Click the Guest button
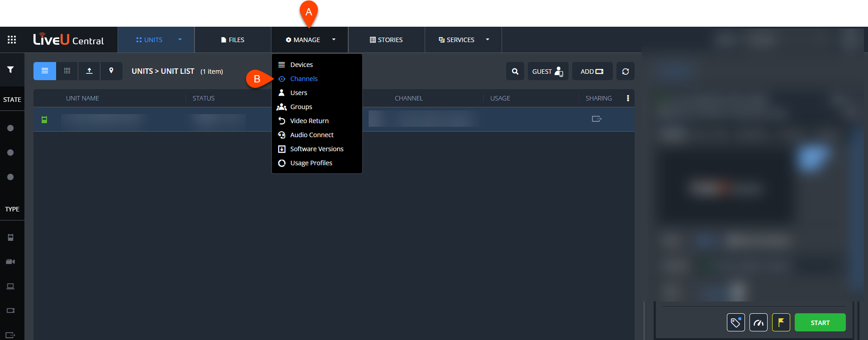 (x=548, y=71)
